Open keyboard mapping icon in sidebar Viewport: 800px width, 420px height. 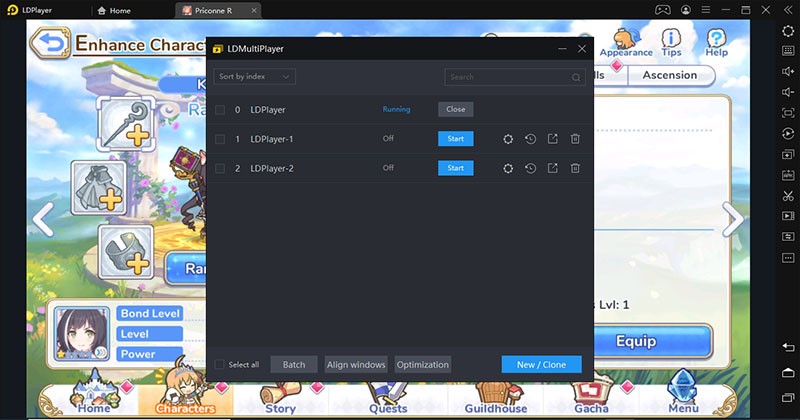click(x=788, y=51)
